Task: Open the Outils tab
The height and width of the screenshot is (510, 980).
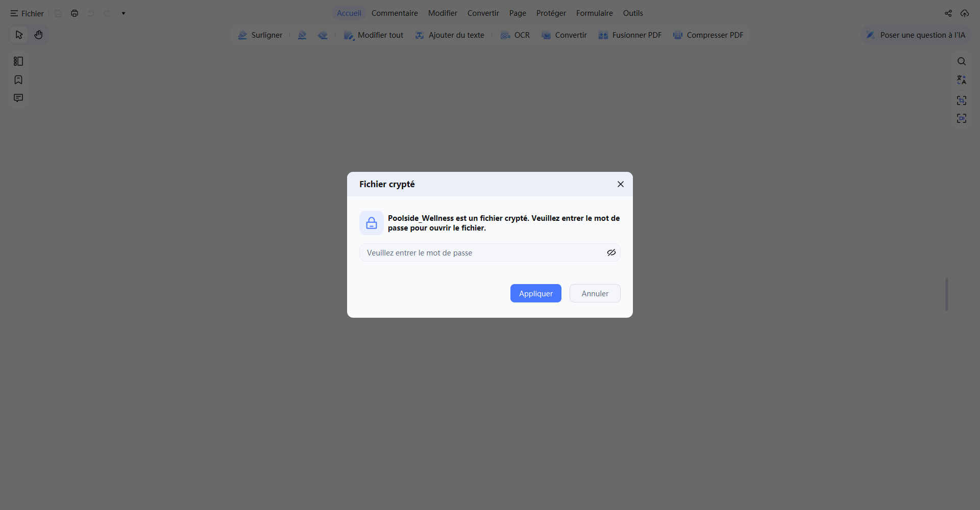Action: click(633, 13)
